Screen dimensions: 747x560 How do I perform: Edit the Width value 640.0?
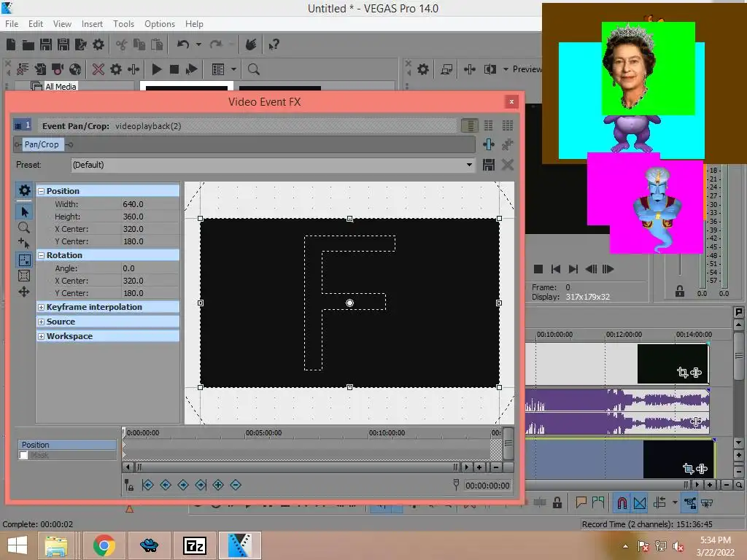click(x=150, y=204)
